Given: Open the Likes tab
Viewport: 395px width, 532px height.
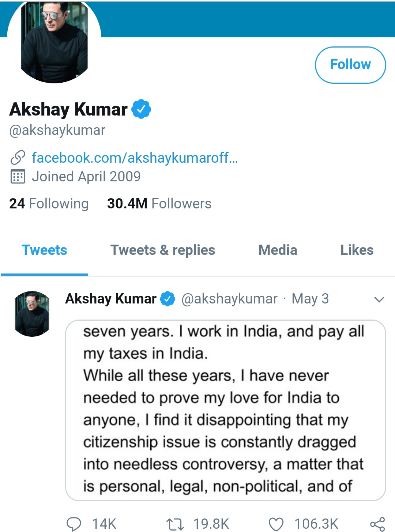Looking at the screenshot, I should pos(357,250).
